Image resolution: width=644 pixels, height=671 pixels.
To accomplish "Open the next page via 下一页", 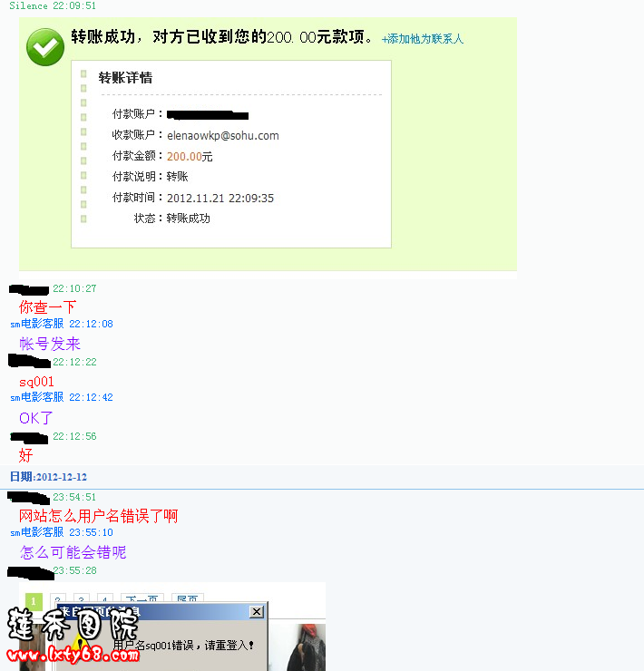I will pos(141,598).
